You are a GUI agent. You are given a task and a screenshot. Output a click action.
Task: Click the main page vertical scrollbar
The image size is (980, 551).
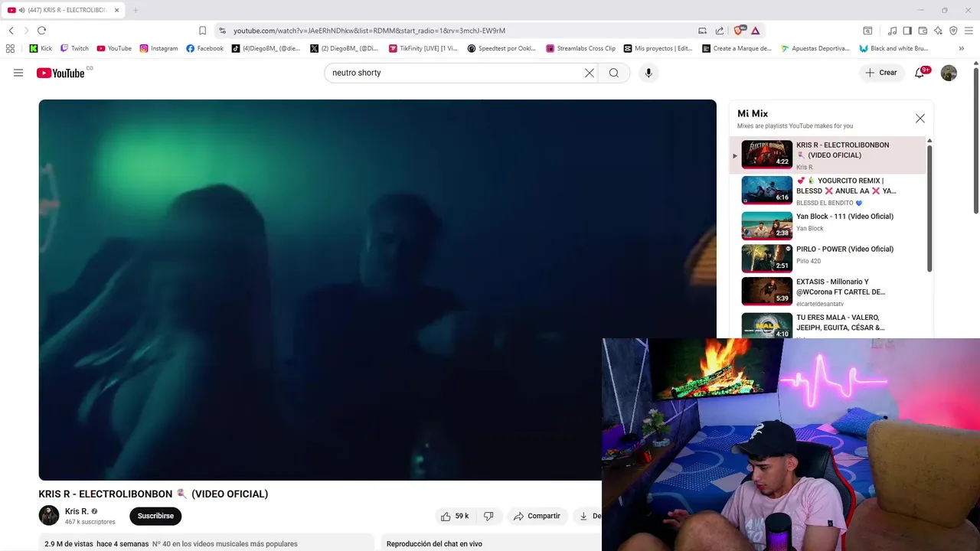[976, 142]
